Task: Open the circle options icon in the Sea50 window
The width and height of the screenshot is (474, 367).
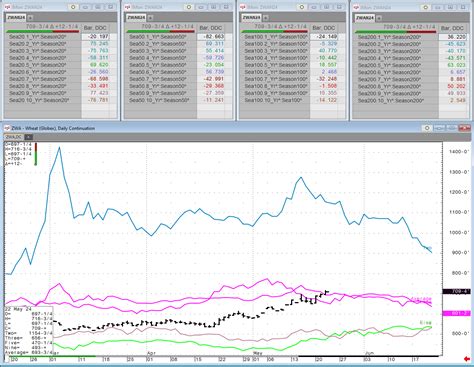Action: 189,7
